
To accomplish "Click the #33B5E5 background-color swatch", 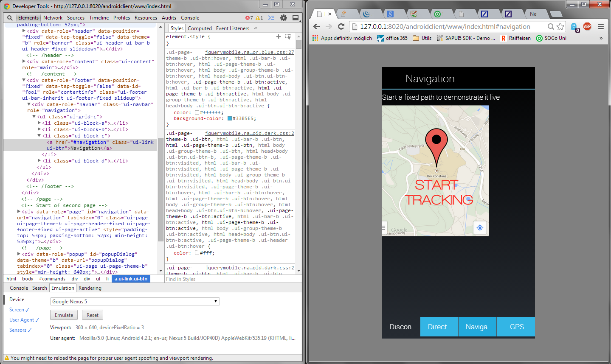I will point(230,119).
